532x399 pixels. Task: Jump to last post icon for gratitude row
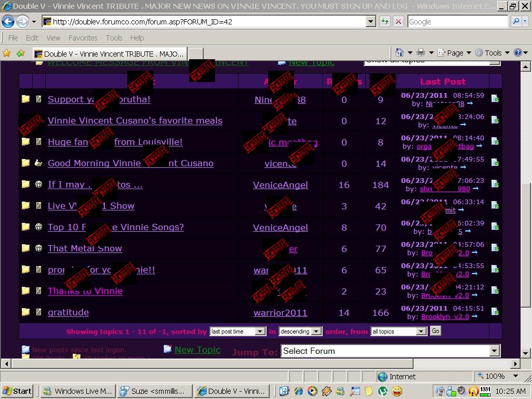click(x=495, y=312)
